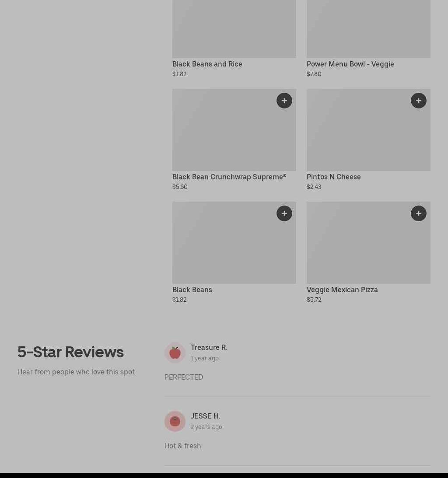Viewport: 448px width, 478px height.
Task: Open Black Beans and Rice item title
Action: (207, 64)
